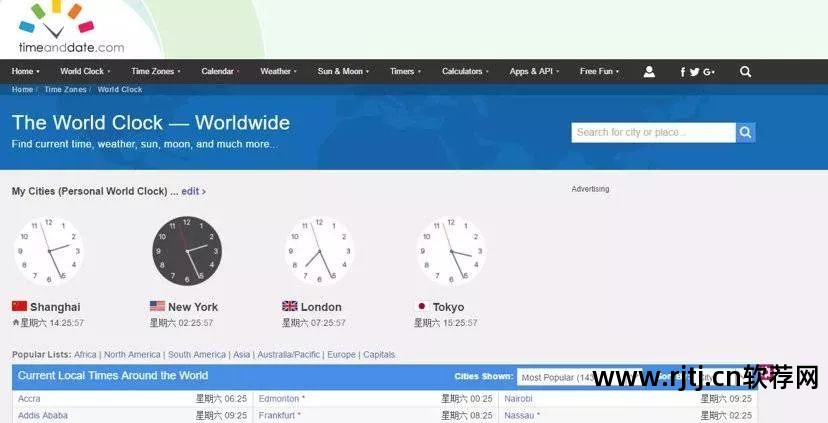
Task: Open Edmonton in the times table
Action: [279, 399]
